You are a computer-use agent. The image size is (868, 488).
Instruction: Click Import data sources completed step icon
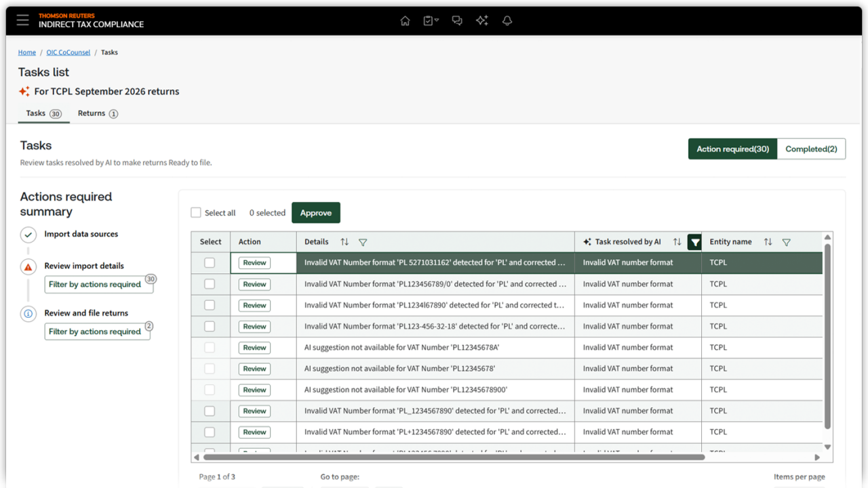[28, 235]
